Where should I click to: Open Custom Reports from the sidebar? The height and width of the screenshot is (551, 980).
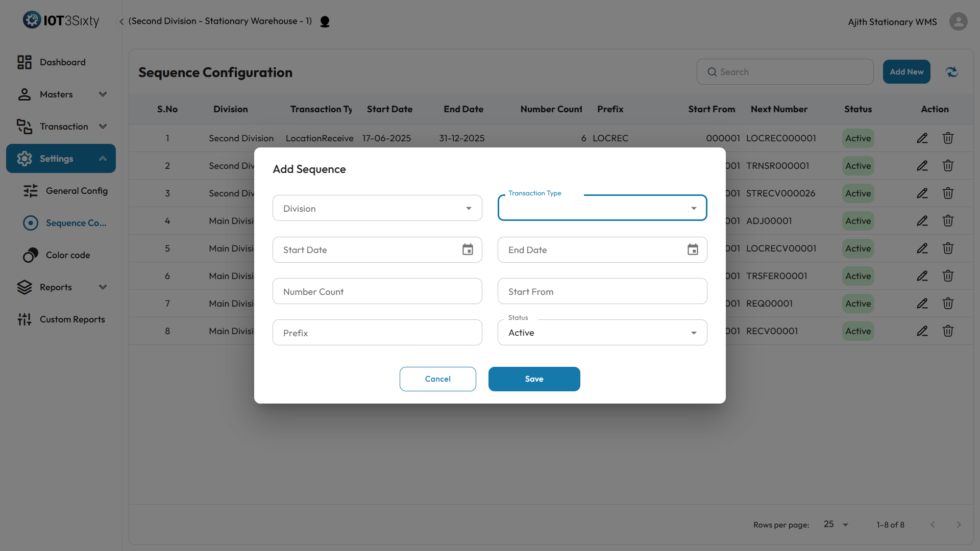click(x=72, y=319)
